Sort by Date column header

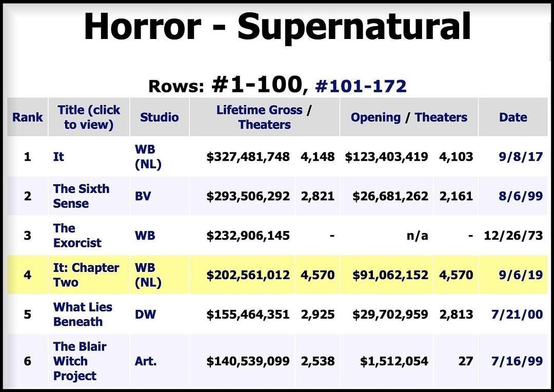(x=512, y=117)
